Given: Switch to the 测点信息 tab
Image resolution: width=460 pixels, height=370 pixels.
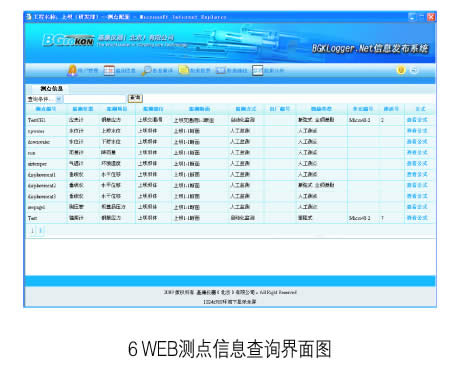Looking at the screenshot, I should pos(51,88).
